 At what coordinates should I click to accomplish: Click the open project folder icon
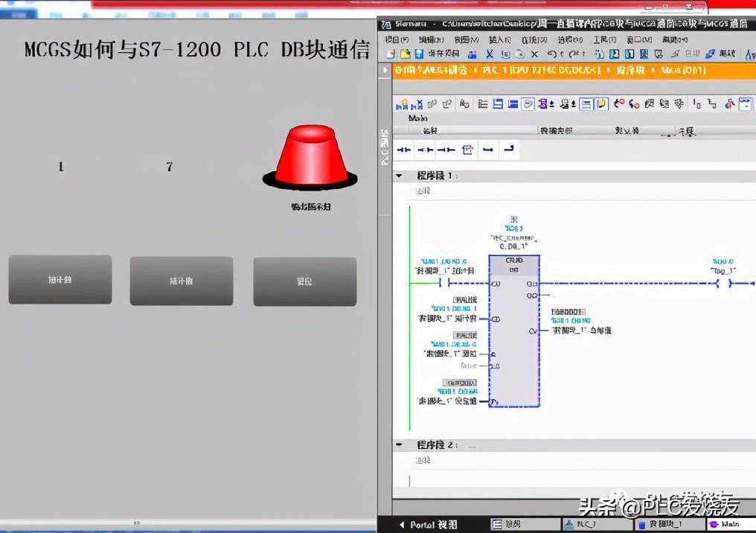(406, 54)
